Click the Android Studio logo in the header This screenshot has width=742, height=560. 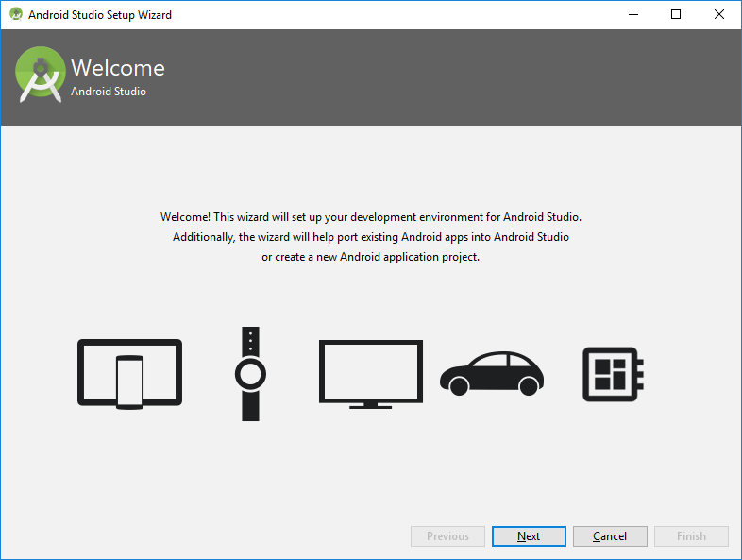coord(40,76)
